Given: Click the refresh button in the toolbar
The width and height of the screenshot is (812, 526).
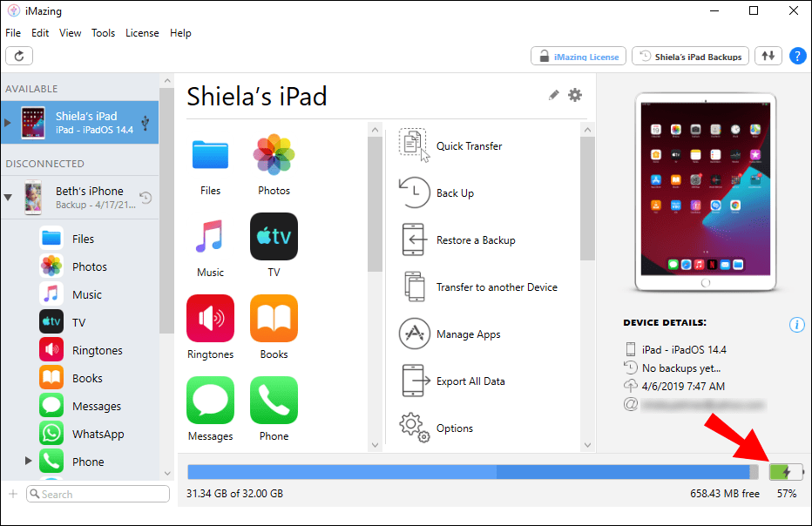Looking at the screenshot, I should click(x=19, y=56).
